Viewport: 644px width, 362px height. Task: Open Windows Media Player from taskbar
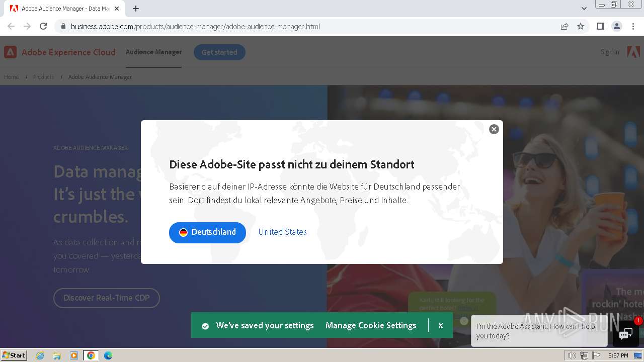pos(74,355)
